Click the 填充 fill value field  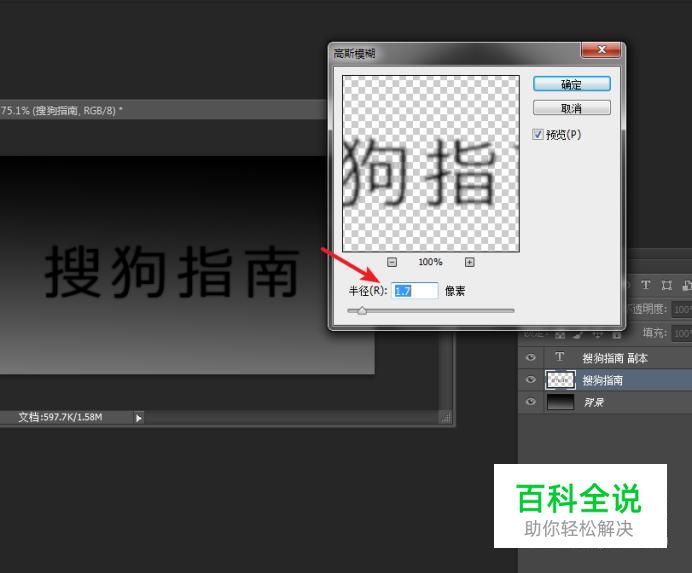click(x=682, y=333)
